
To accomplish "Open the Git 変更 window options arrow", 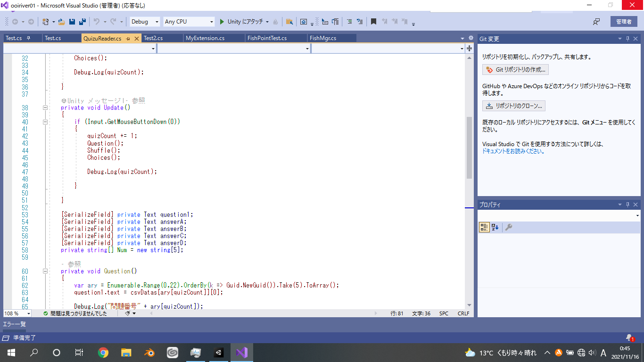I will (x=620, y=39).
